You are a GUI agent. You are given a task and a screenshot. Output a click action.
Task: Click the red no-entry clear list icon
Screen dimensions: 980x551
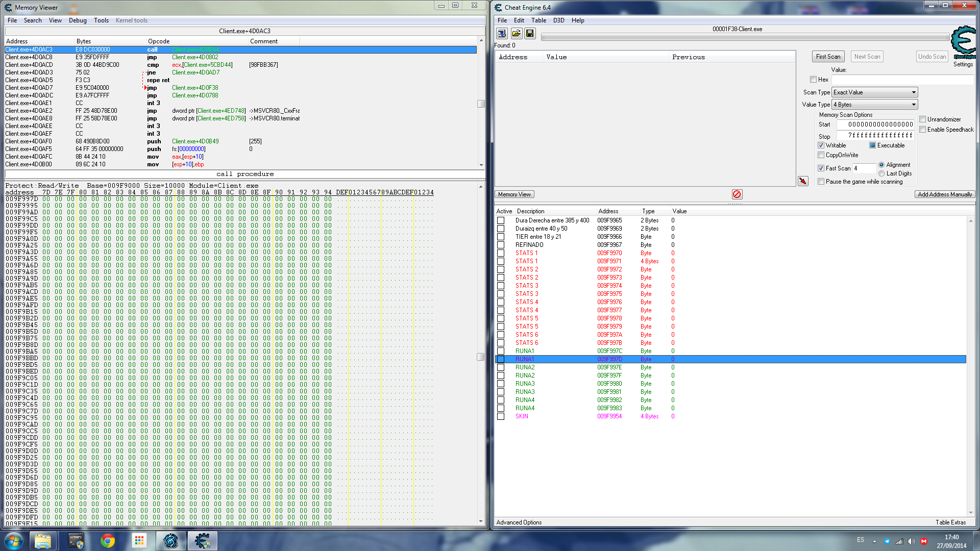(737, 194)
